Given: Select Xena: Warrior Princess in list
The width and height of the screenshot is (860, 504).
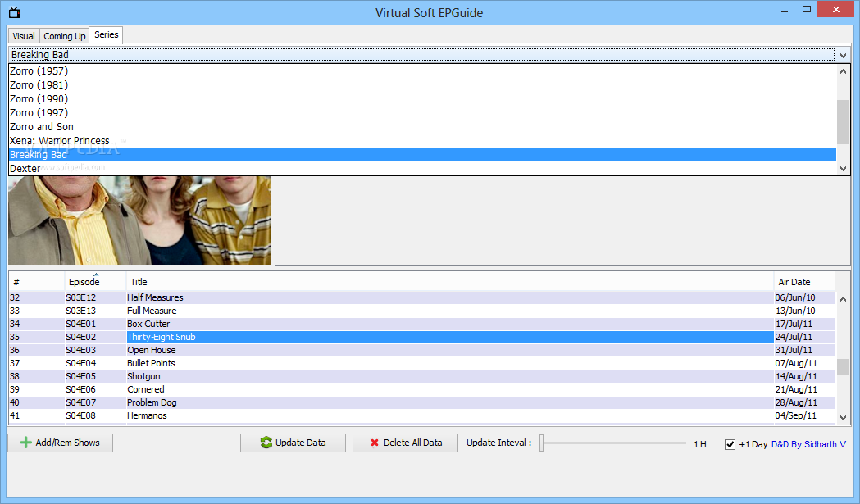Looking at the screenshot, I should (x=422, y=141).
